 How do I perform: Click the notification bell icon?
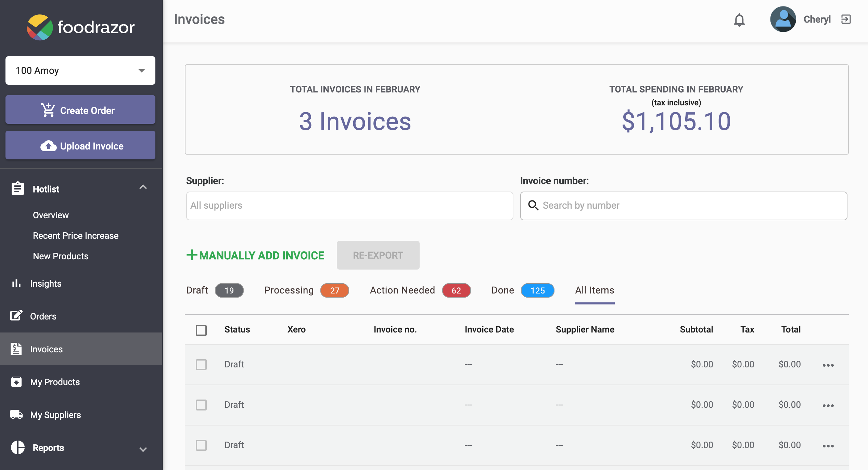(x=739, y=20)
